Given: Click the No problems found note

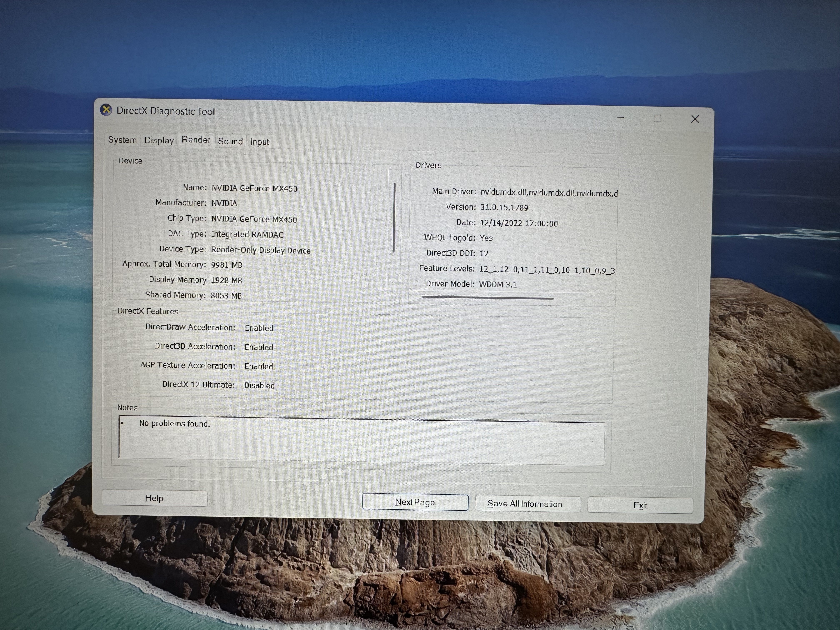Looking at the screenshot, I should tap(174, 423).
